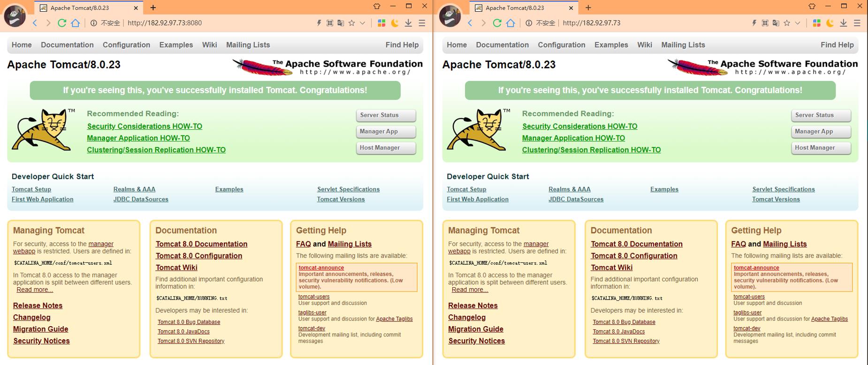Image resolution: width=868 pixels, height=365 pixels.
Task: Open Mailing Lists in the right page navigation bar
Action: point(683,45)
